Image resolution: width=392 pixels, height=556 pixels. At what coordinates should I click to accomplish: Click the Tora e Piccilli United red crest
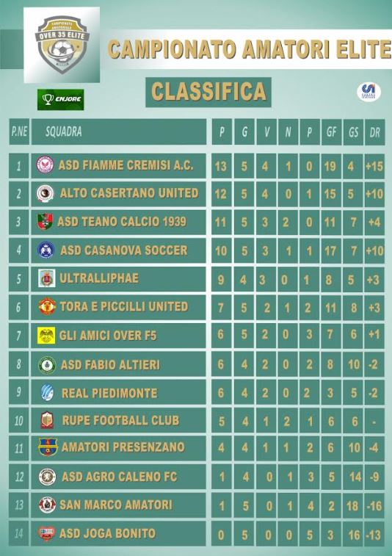point(47,306)
